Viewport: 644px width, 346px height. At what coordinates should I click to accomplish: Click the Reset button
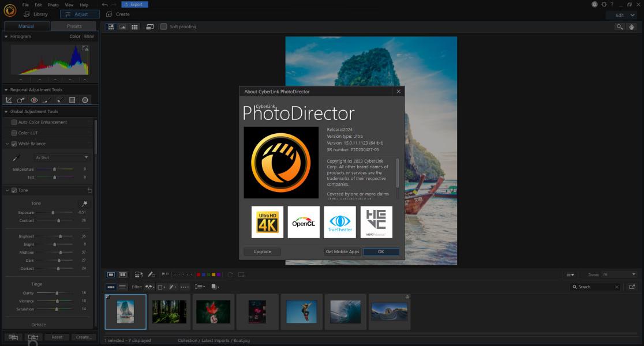(x=57, y=337)
